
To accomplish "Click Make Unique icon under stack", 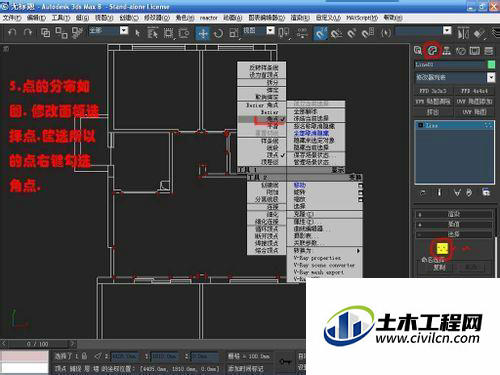I will pyautogui.click(x=457, y=193).
